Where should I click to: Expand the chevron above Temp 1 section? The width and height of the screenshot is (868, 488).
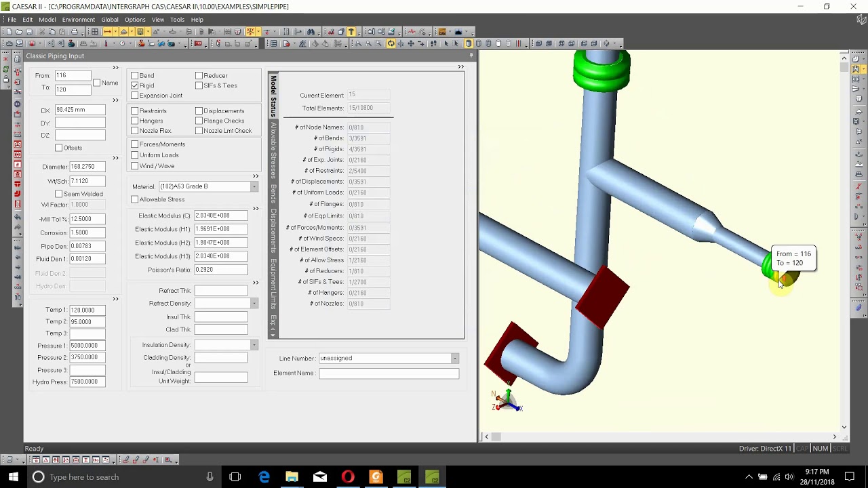pyautogui.click(x=115, y=299)
